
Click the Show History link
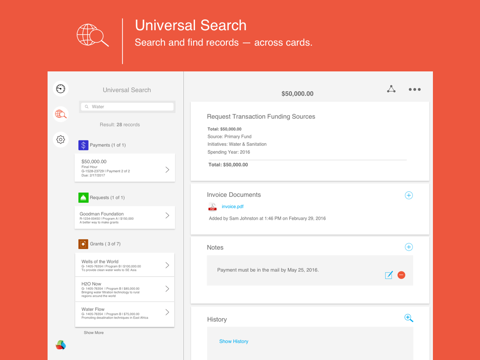click(234, 341)
